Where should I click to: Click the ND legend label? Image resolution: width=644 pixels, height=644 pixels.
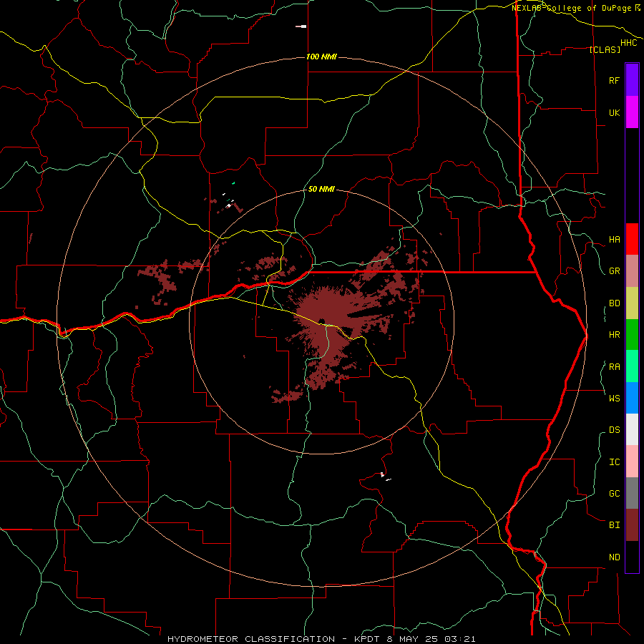[614, 557]
